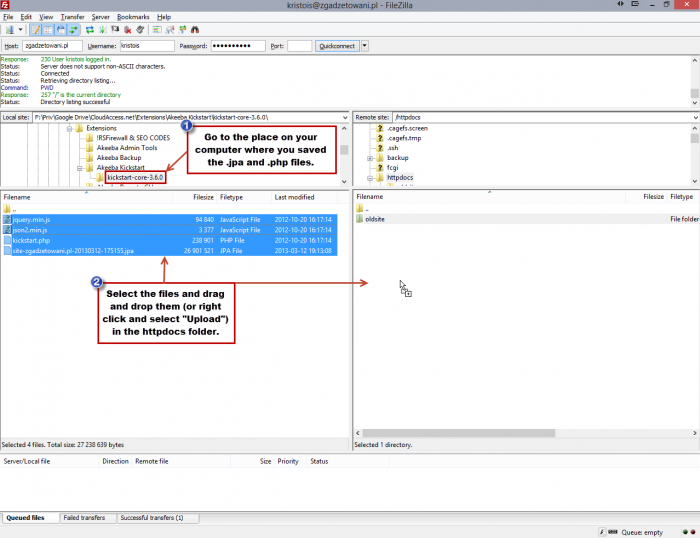The image size is (700, 538).
Task: Select kickstart.php local file
Action: (x=170, y=240)
